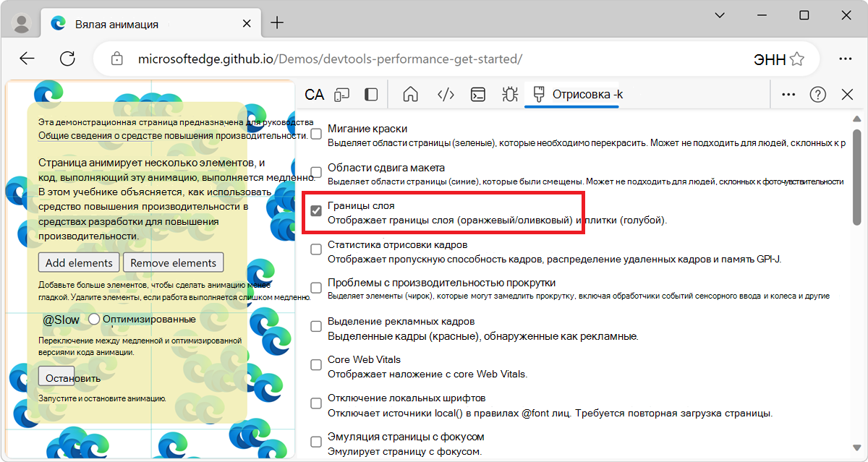Click the Add elements button
The height and width of the screenshot is (462, 868).
coord(78,262)
